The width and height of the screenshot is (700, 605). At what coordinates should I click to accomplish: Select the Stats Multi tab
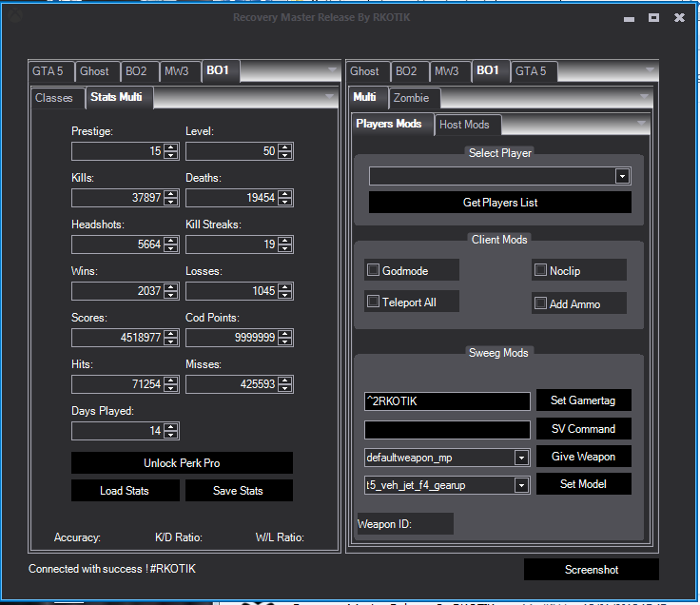click(x=119, y=97)
